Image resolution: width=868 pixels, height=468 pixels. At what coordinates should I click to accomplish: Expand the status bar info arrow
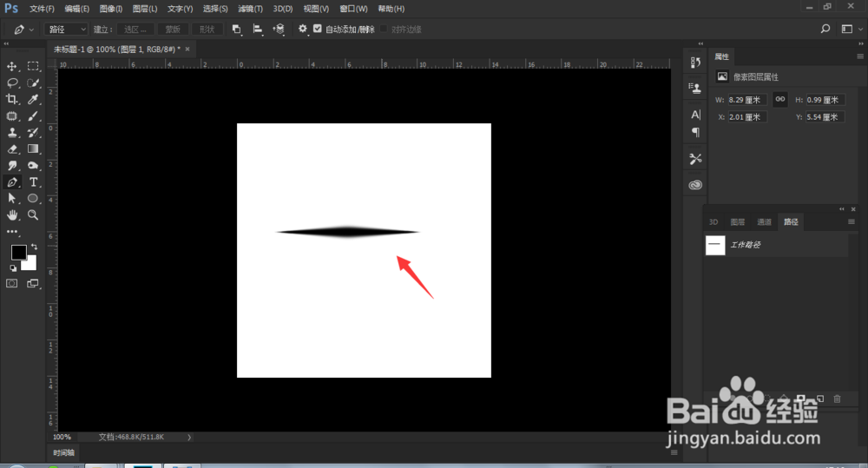[x=188, y=437]
